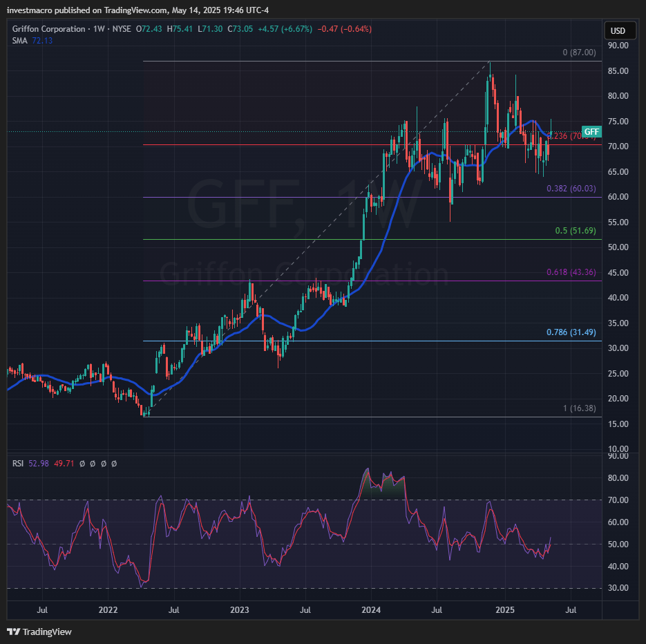Click the 0.5 (51.69) Fibonacci level label
The height and width of the screenshot is (644, 646).
[575, 231]
